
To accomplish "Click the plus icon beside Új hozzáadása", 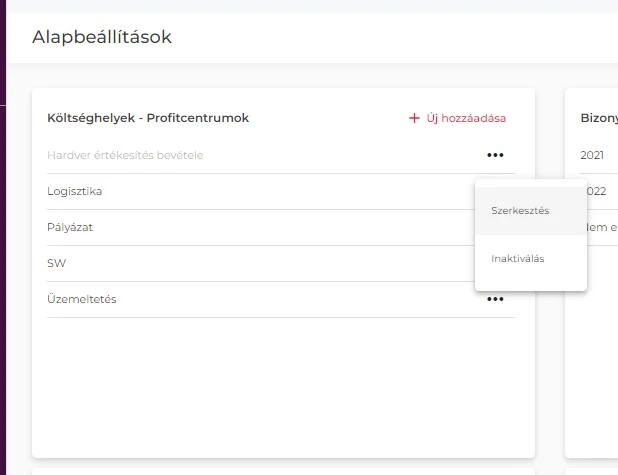I will [414, 118].
